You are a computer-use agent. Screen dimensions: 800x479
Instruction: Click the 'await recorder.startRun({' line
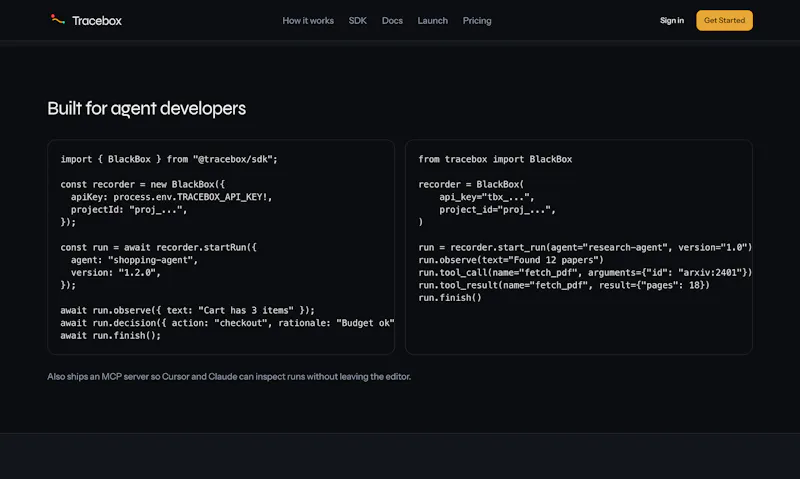point(158,247)
